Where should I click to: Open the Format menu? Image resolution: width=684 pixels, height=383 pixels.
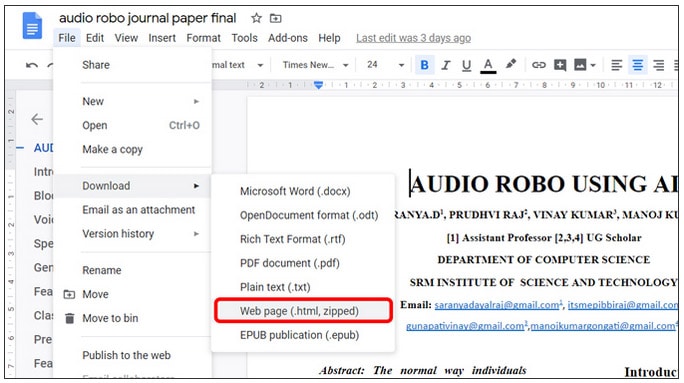coord(203,38)
